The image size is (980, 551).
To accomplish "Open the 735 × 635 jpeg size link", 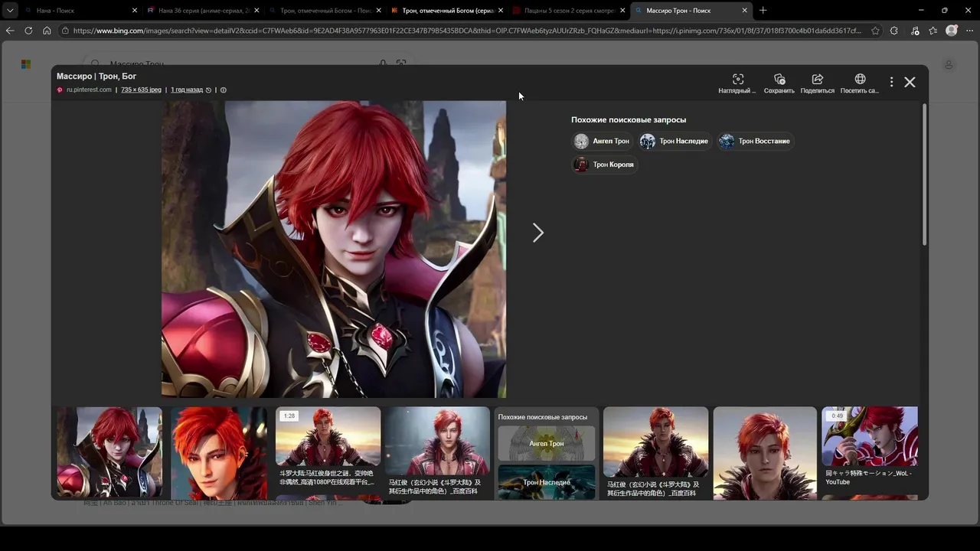I will pyautogui.click(x=141, y=90).
